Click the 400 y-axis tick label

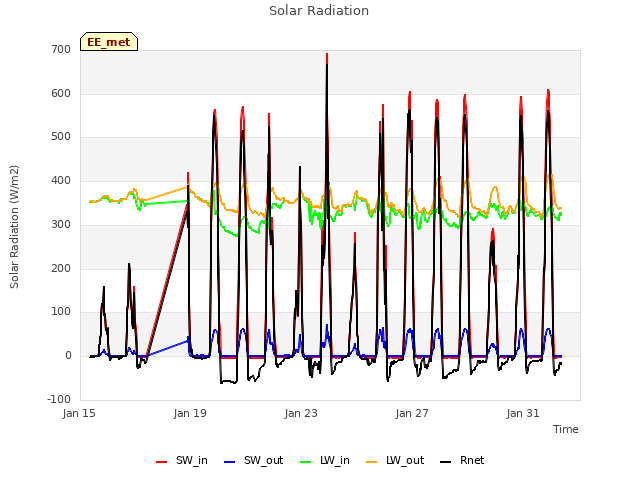point(61,180)
